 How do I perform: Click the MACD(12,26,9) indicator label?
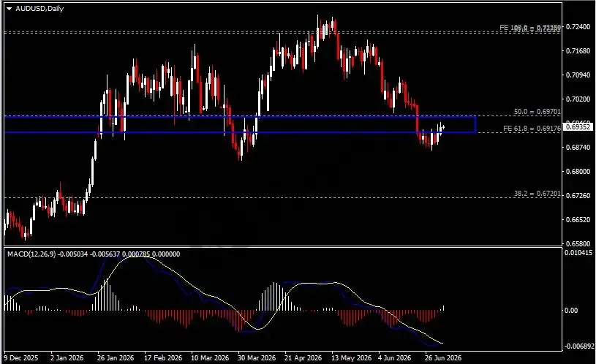[31, 254]
